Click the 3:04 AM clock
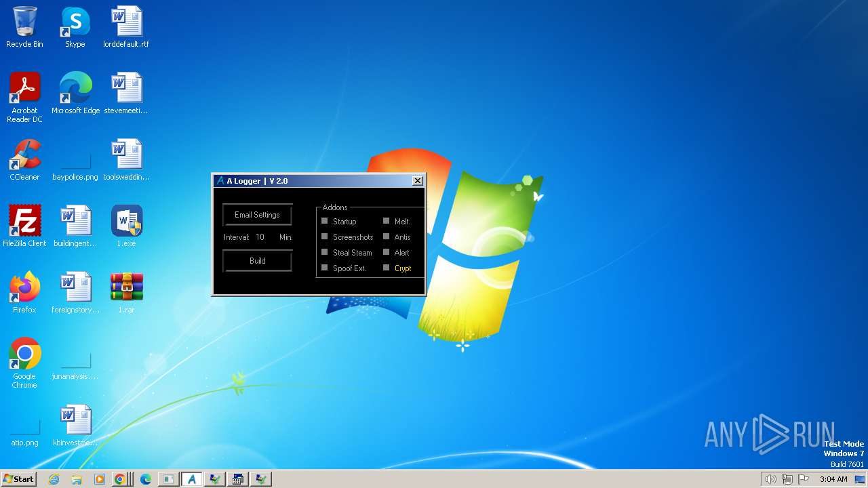The height and width of the screenshot is (488, 868). point(833,479)
